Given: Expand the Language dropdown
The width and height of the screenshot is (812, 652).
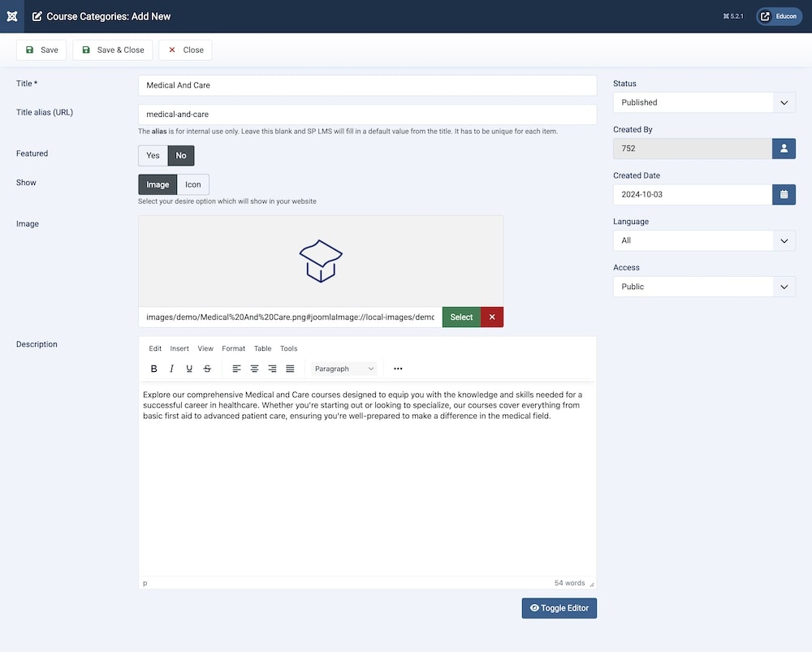Looking at the screenshot, I should point(704,241).
